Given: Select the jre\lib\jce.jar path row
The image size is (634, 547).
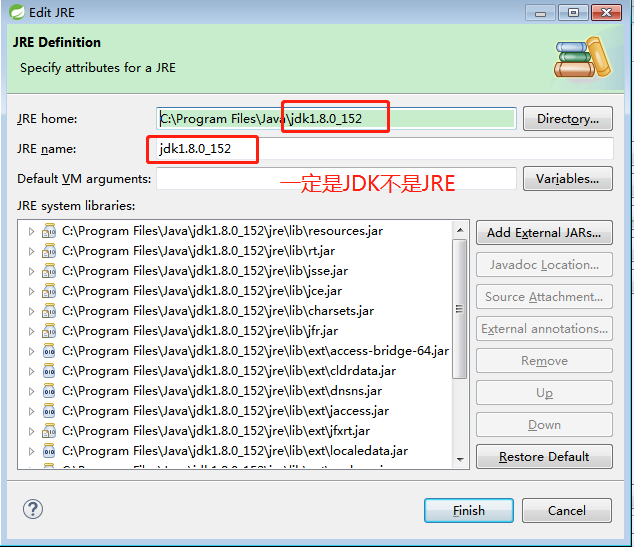Looking at the screenshot, I should tap(202, 291).
